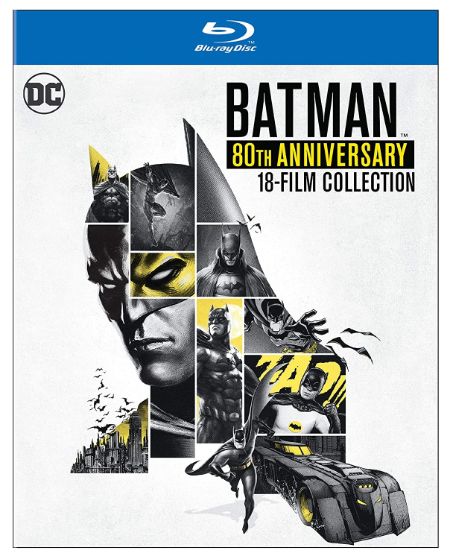Screen dimensions: 450x559
Task: Select the yellow Batman eye panel
Action: click(x=162, y=274)
